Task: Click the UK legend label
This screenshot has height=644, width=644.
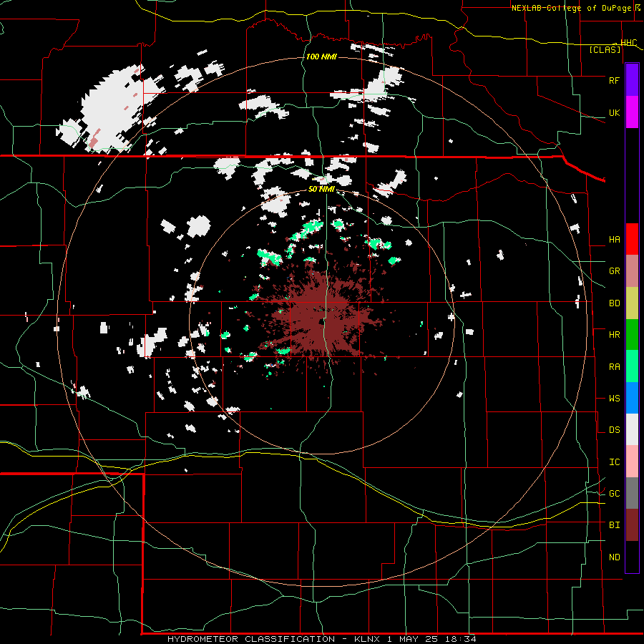Action: 614,112
